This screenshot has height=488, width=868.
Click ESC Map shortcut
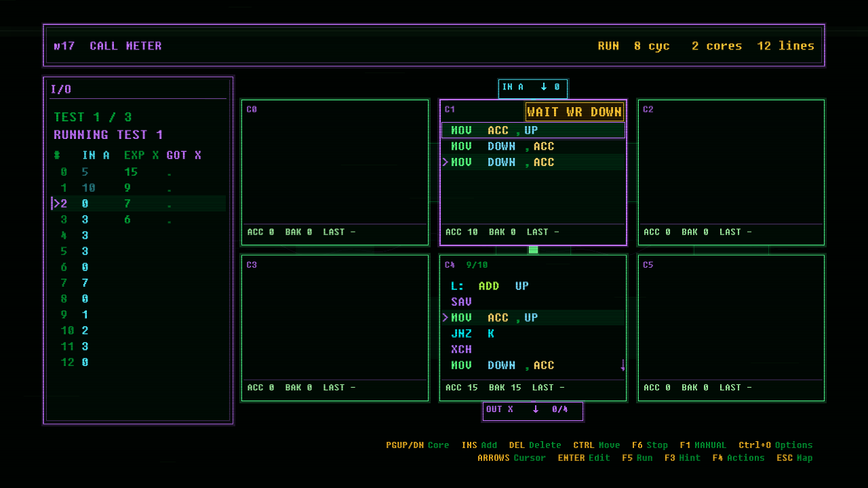795,458
